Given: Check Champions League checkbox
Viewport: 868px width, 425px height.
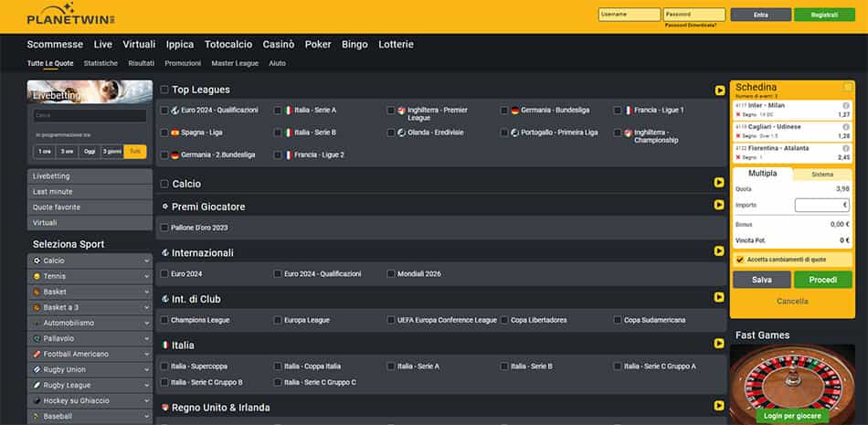Looking at the screenshot, I should [164, 320].
